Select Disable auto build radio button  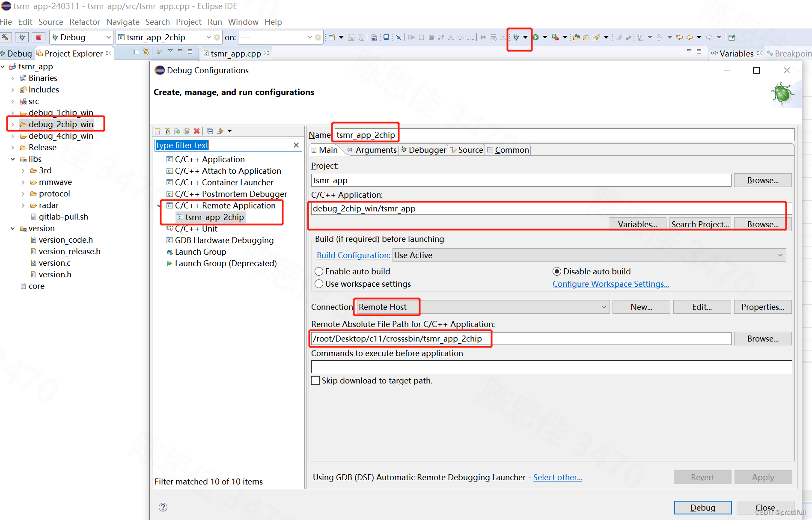[x=557, y=271]
